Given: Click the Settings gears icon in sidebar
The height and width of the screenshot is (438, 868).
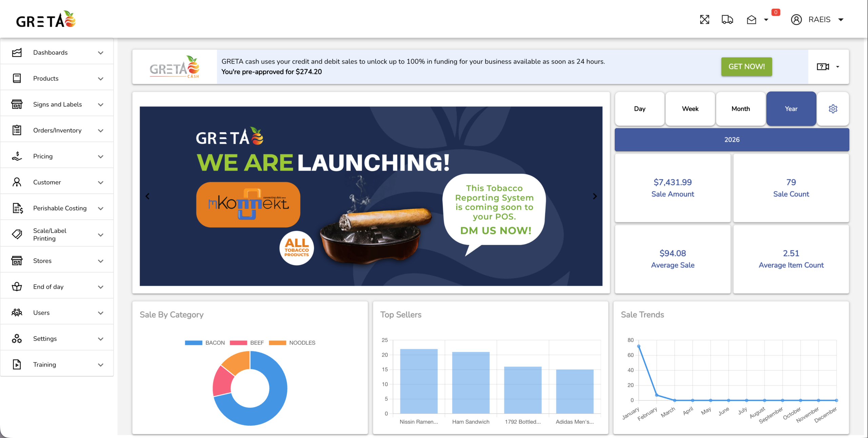Looking at the screenshot, I should coord(17,339).
